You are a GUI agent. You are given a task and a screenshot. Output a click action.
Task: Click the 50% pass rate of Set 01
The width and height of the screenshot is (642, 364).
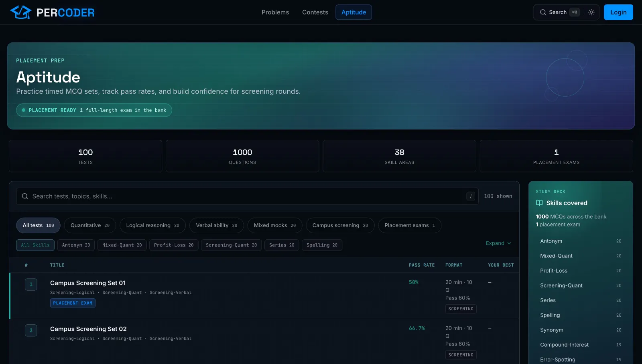tap(414, 283)
